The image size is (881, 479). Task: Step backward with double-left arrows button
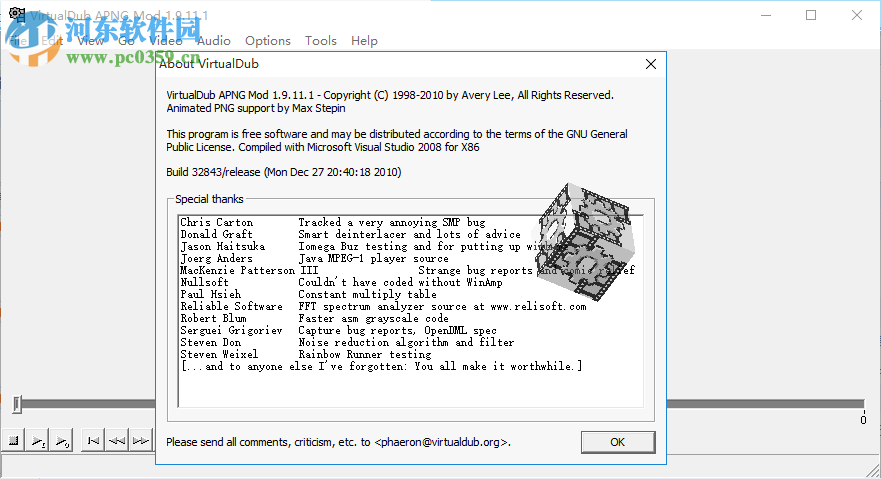(x=117, y=441)
